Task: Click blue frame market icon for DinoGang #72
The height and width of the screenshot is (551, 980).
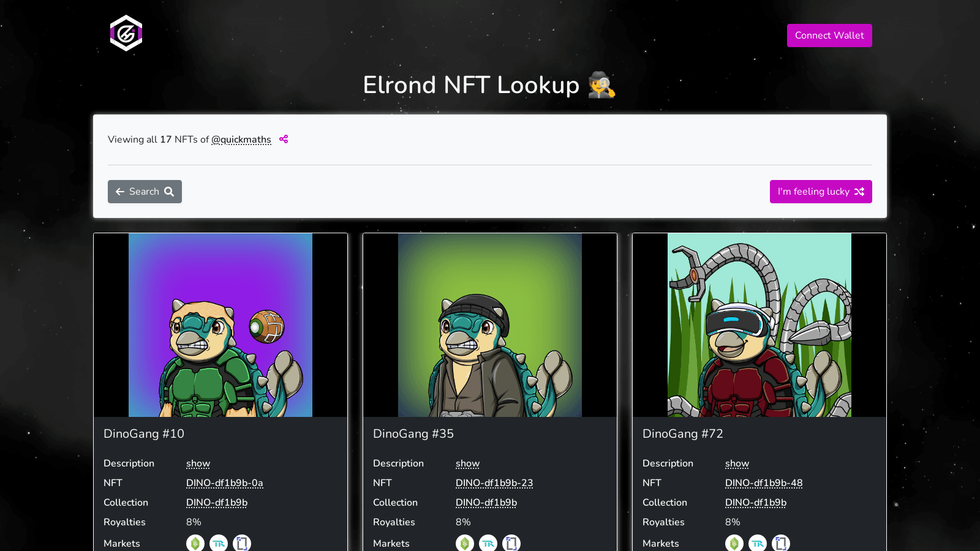Action: tap(781, 543)
